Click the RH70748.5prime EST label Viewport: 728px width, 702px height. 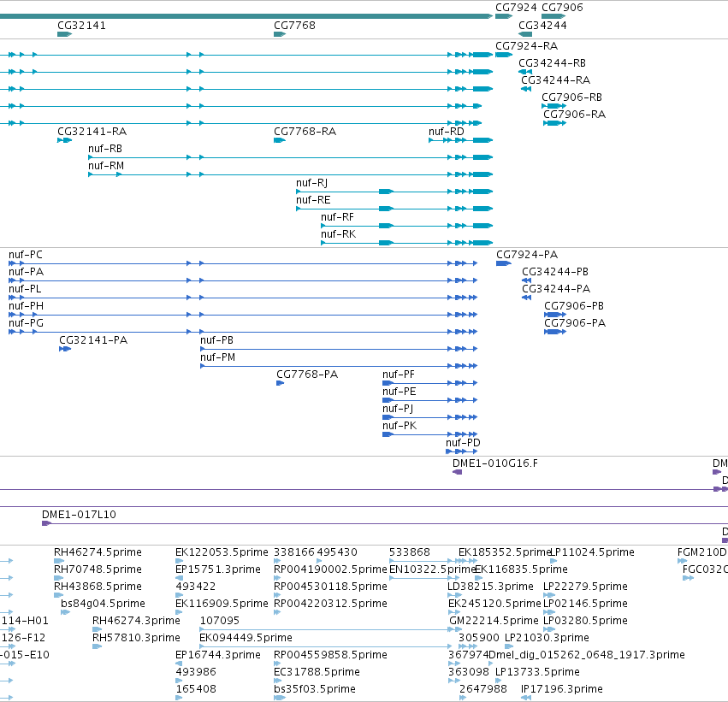[x=98, y=569]
